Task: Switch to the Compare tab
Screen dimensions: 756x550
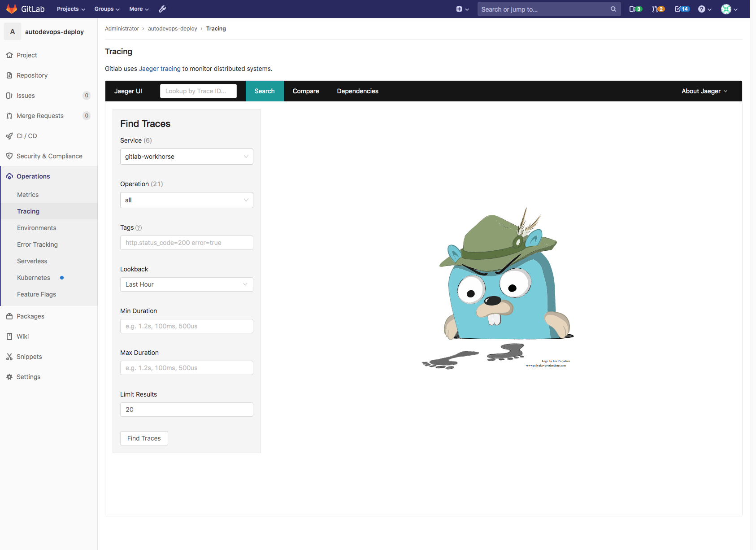Action: coord(305,91)
